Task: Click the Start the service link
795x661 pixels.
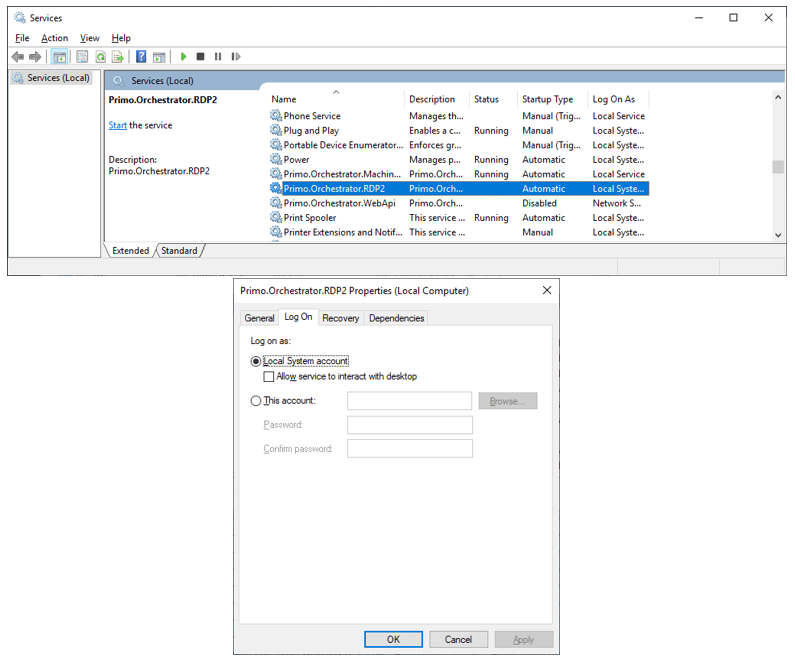Action: coord(117,125)
